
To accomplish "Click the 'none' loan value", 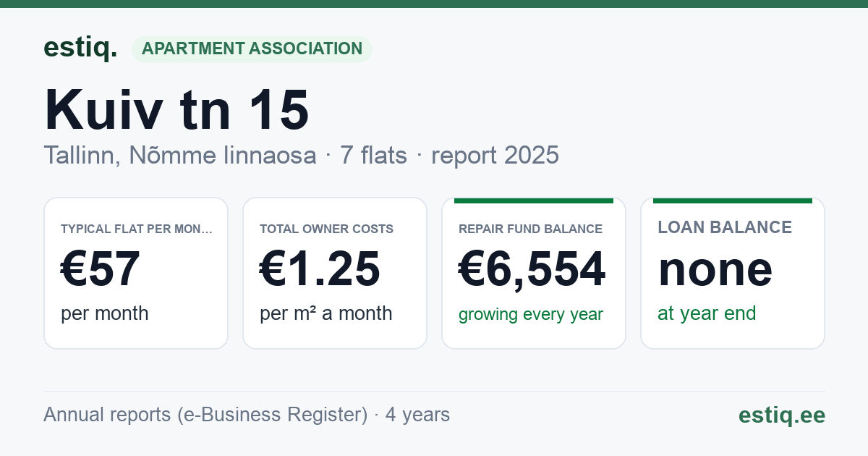I will (x=715, y=269).
